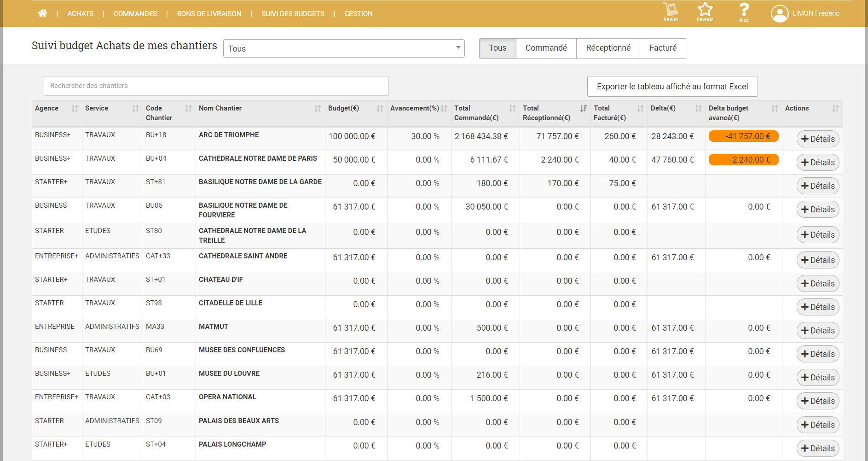Select the Commandé filter tab
The image size is (868, 461).
pos(546,48)
